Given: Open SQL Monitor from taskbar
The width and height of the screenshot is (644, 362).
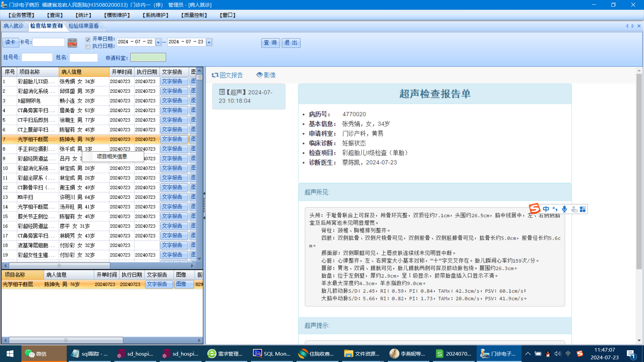Looking at the screenshot, I should pyautogui.click(x=272, y=354).
